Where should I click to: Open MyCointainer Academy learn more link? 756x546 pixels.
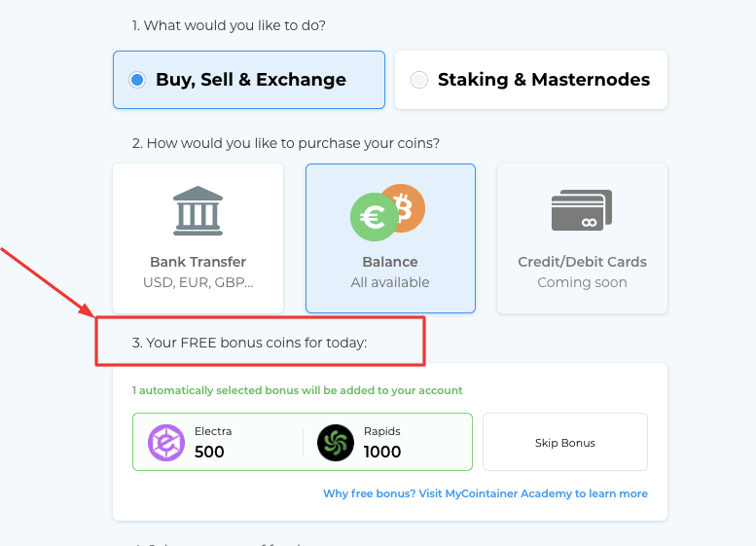pyautogui.click(x=486, y=493)
